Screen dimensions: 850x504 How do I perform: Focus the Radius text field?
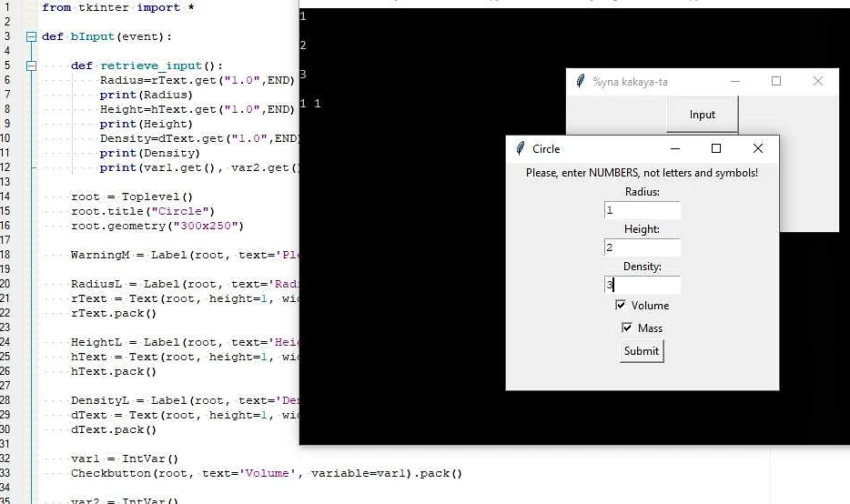point(642,210)
